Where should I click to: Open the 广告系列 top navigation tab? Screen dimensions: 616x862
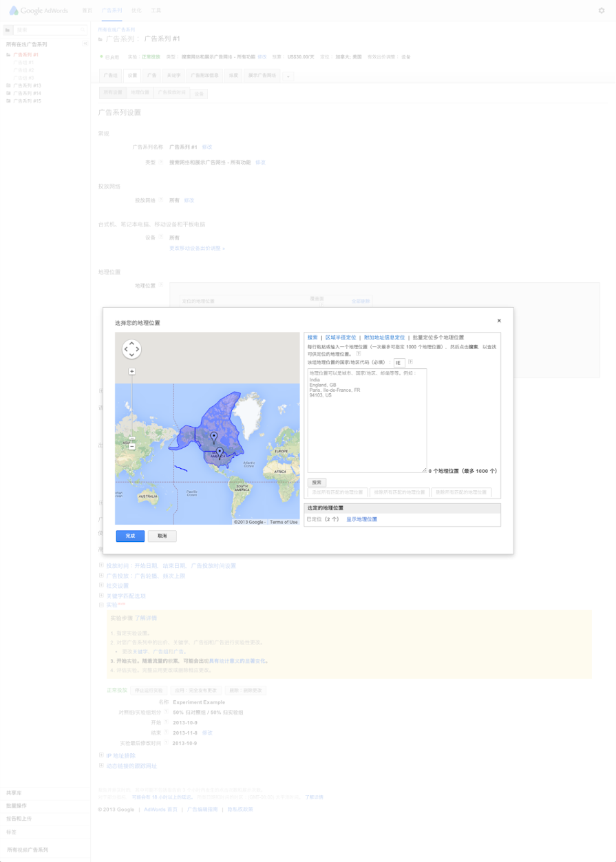point(111,11)
